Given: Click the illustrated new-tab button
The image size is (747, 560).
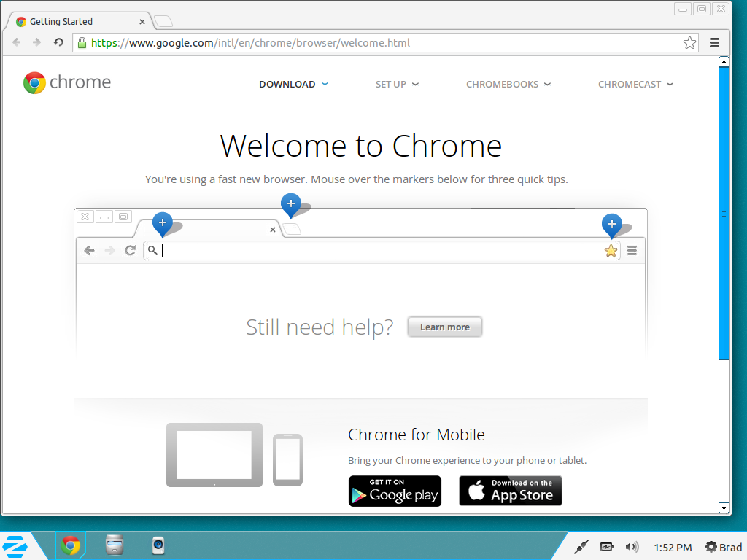Looking at the screenshot, I should point(292,230).
